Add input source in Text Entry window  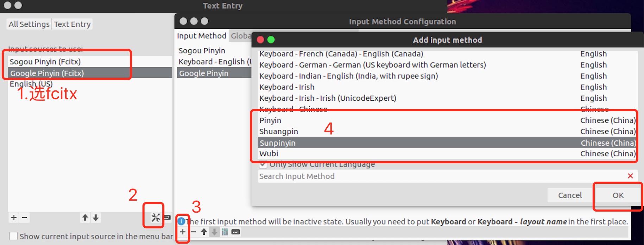[14, 218]
